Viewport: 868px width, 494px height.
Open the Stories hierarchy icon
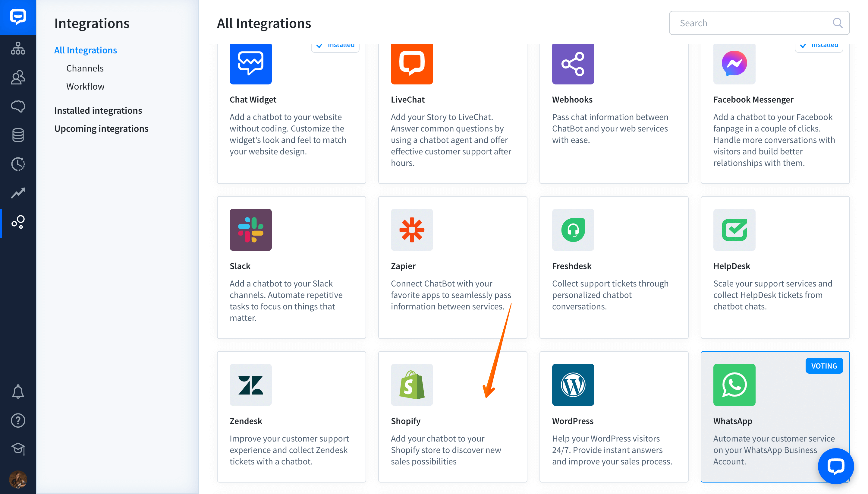click(18, 48)
